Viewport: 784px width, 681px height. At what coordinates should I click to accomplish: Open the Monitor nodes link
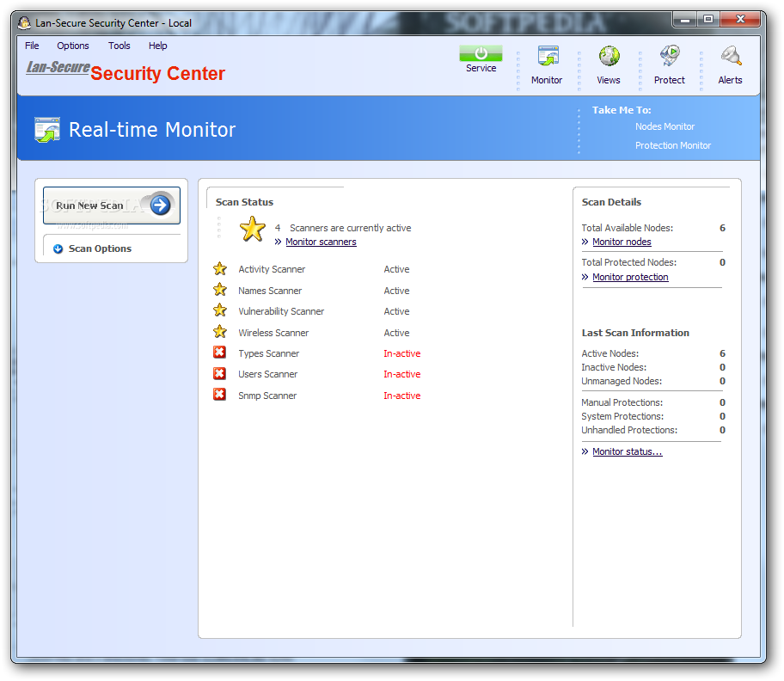[x=622, y=242]
